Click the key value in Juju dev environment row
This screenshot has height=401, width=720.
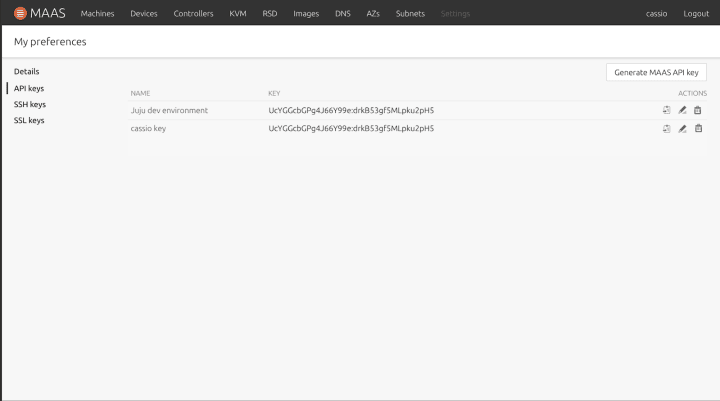pos(351,110)
